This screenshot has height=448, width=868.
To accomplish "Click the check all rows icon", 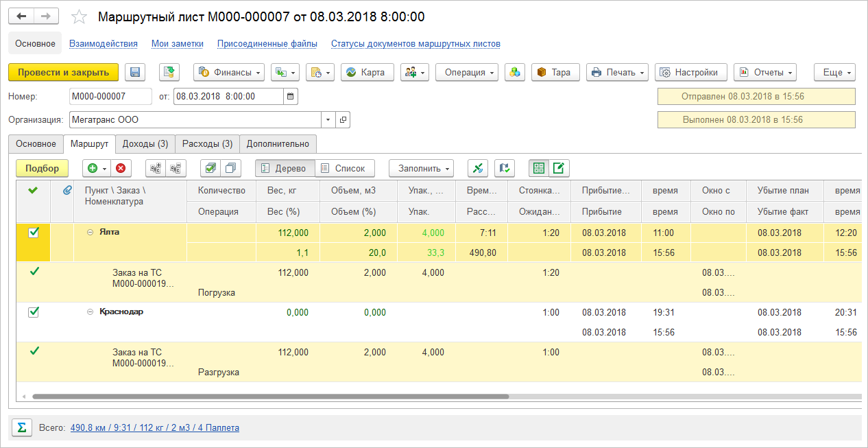I will (211, 168).
